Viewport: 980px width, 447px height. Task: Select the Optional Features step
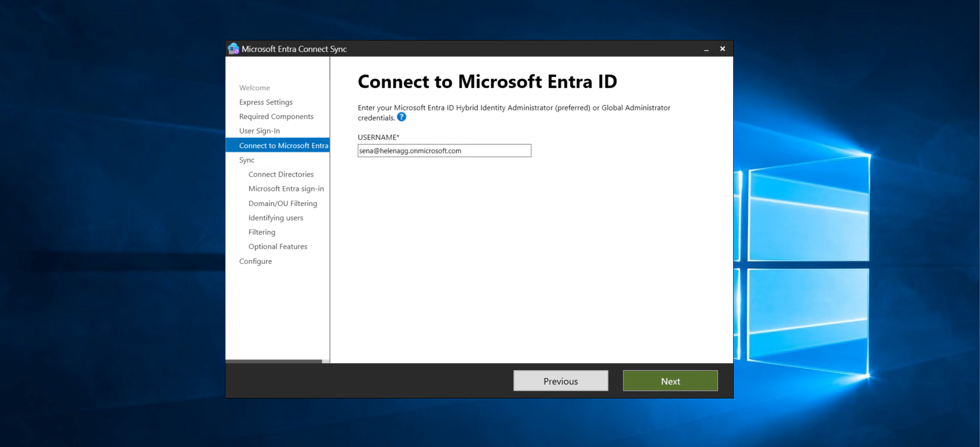278,247
